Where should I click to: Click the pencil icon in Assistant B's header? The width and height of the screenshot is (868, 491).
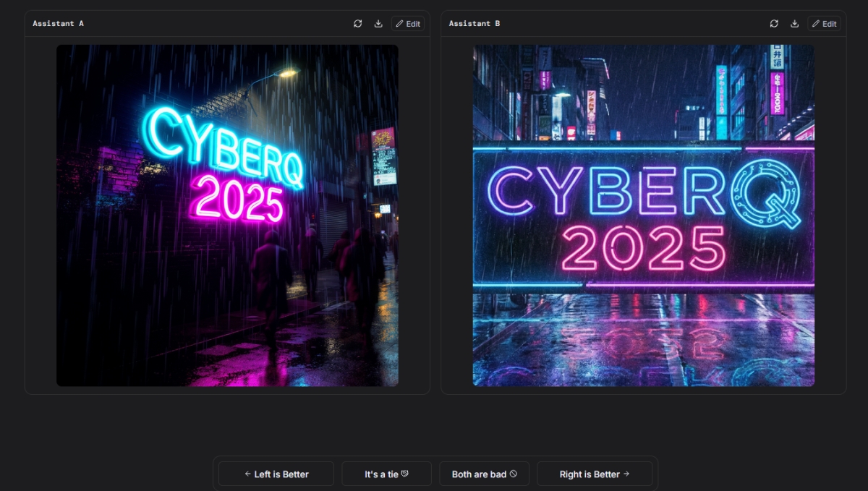point(816,24)
